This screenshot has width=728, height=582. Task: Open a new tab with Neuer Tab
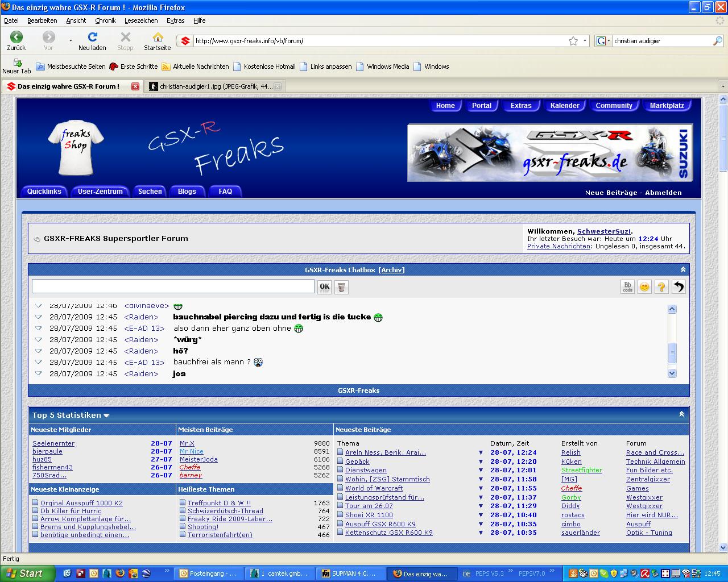click(17, 66)
